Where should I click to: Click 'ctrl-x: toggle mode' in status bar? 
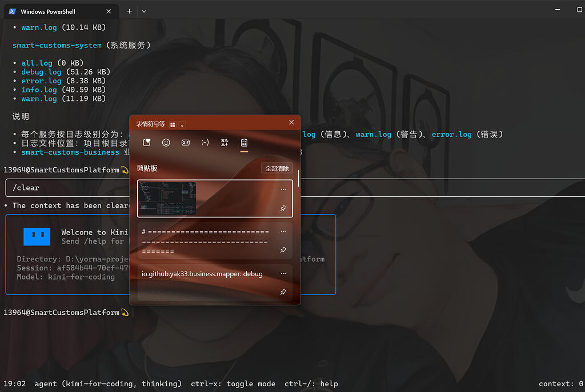click(x=233, y=384)
